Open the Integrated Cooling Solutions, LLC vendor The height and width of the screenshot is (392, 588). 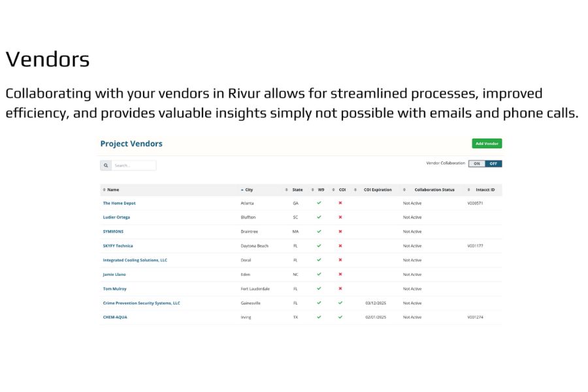coord(135,260)
